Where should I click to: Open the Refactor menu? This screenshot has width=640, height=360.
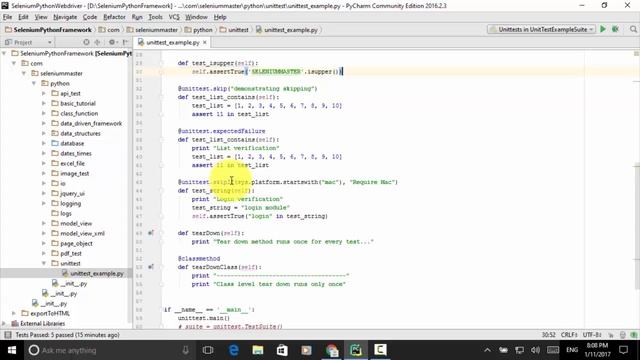click(x=114, y=17)
